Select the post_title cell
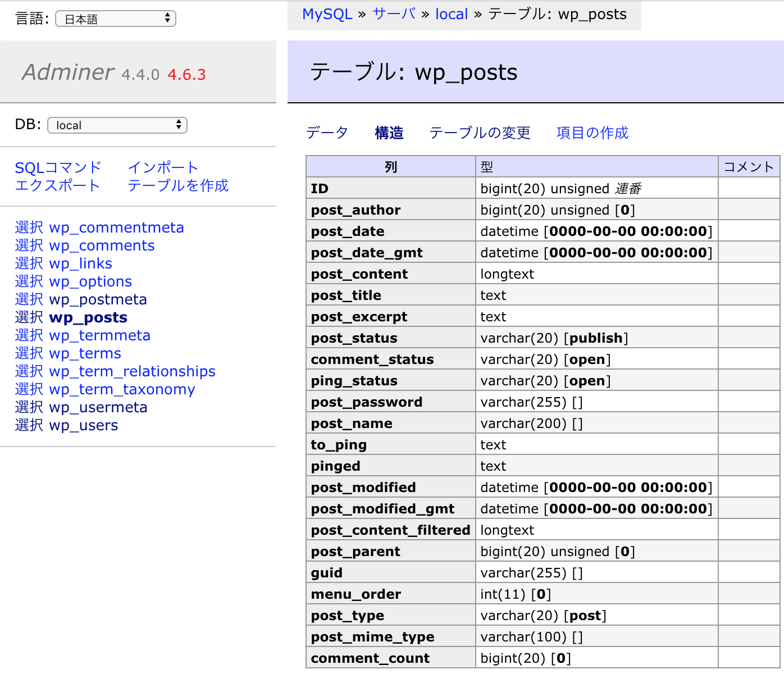This screenshot has width=784, height=674. 391,295
